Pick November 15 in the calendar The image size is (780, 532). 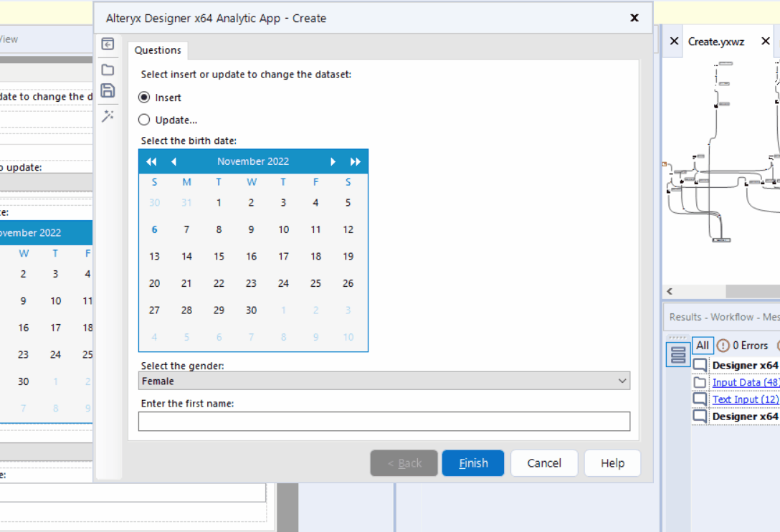[219, 257]
